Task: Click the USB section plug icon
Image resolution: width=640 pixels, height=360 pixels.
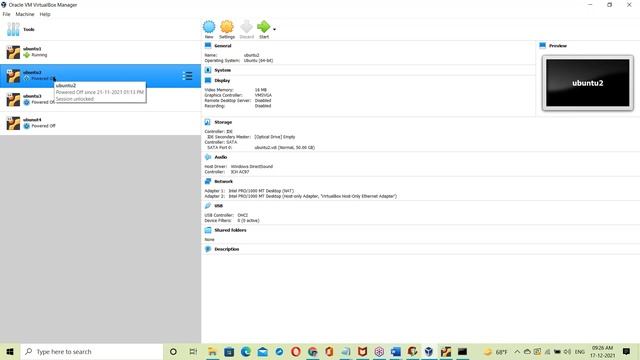Action: [x=208, y=206]
